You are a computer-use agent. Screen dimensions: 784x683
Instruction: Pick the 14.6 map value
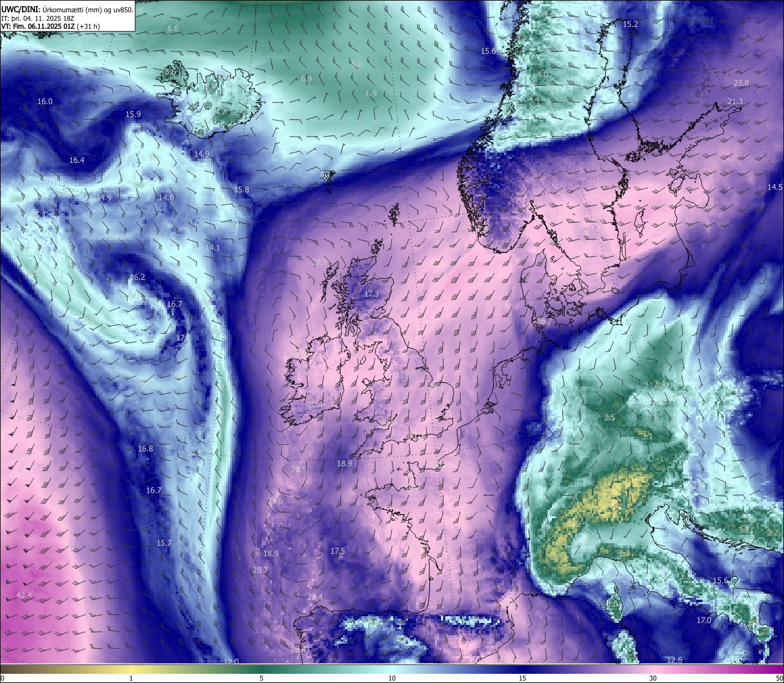(166, 198)
